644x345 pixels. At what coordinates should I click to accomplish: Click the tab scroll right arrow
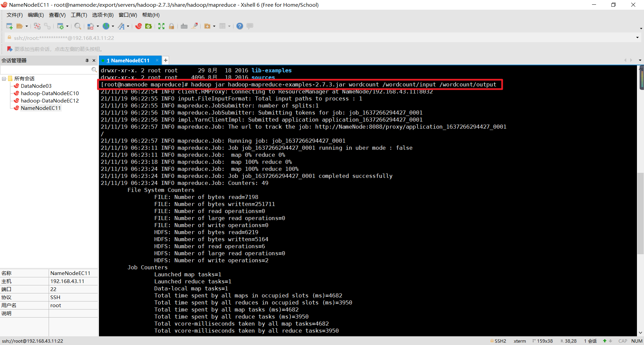pyautogui.click(x=631, y=60)
